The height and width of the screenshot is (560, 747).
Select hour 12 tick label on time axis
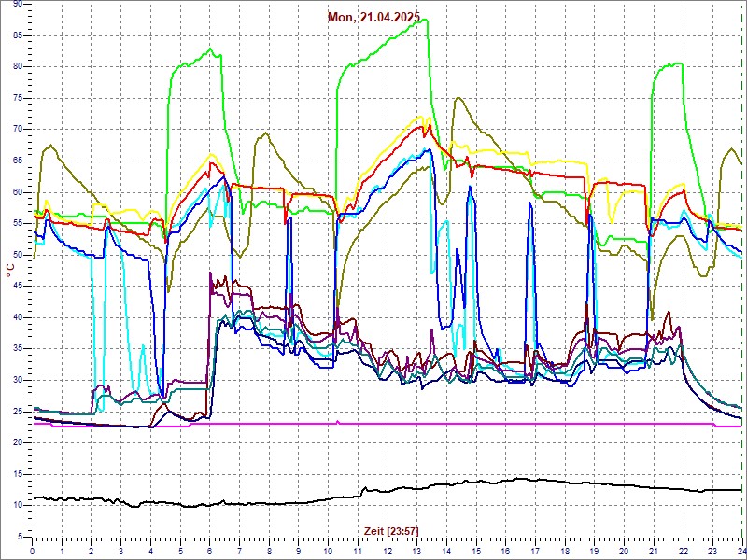(x=387, y=552)
